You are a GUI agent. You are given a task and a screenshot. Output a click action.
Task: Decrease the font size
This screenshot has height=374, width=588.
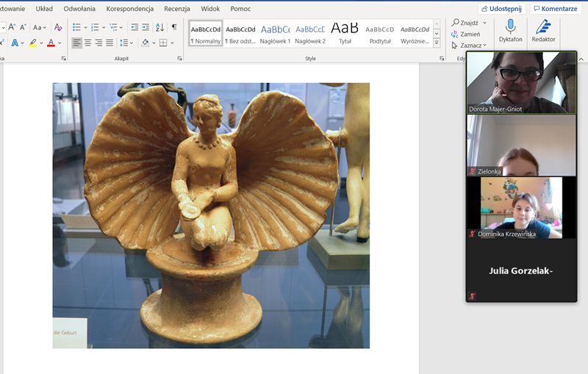tap(24, 27)
